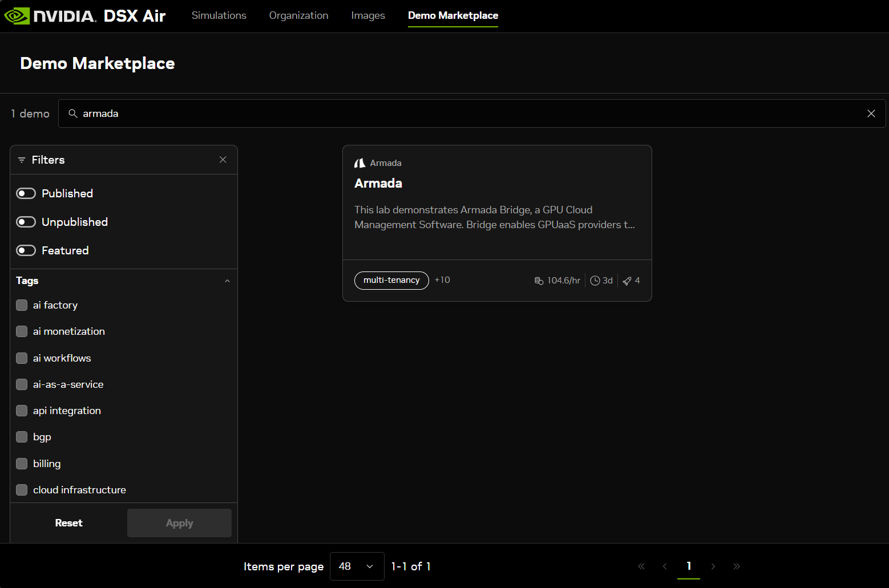Click the Armada publisher name label
889x588 pixels.
386,163
